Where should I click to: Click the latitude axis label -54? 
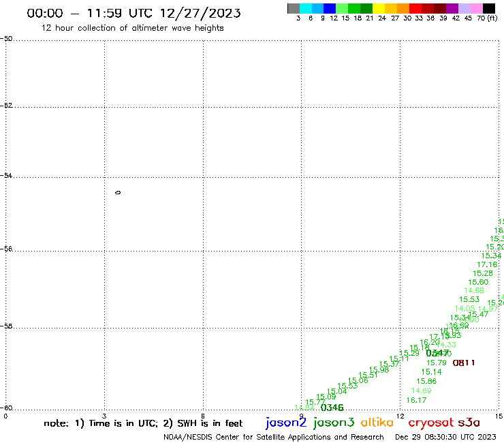click(6, 176)
